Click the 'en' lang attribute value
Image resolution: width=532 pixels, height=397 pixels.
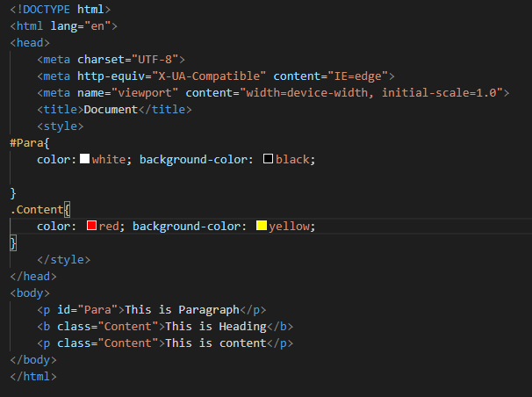97,26
